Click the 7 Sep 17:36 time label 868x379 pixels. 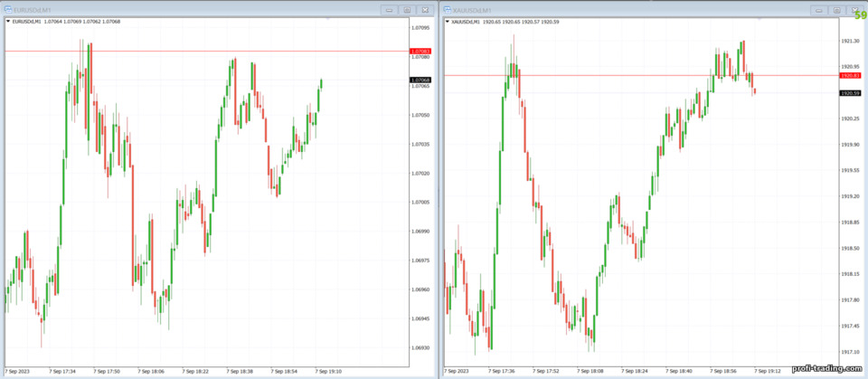502,371
